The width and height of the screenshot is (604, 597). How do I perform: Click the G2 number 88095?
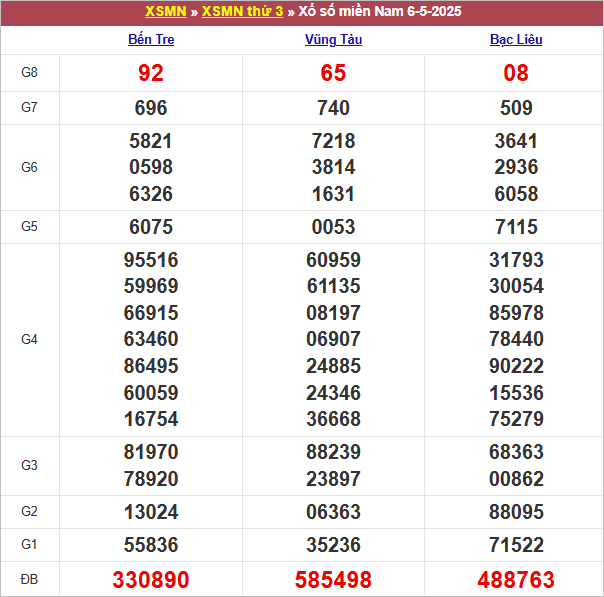[516, 512]
